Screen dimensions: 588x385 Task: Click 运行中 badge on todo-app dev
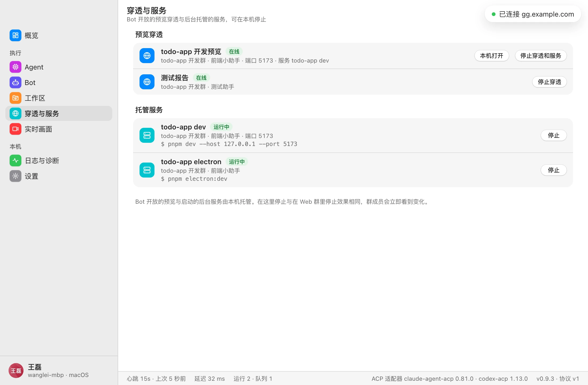click(x=221, y=127)
